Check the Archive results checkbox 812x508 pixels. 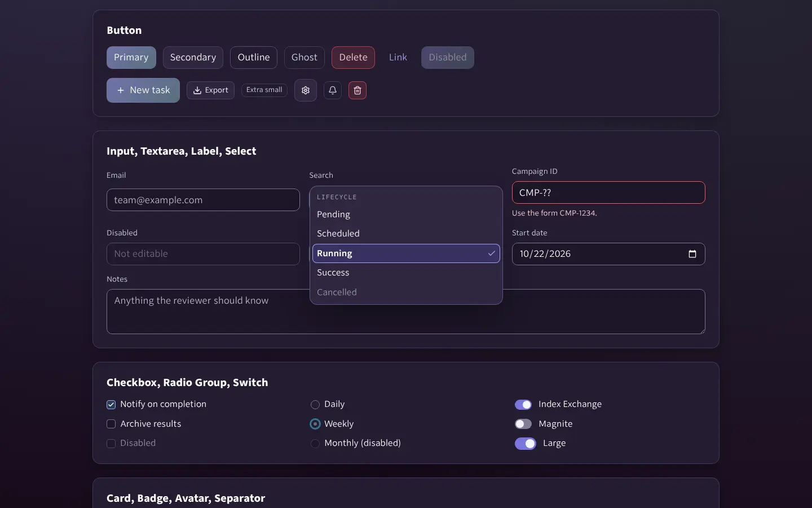(111, 424)
